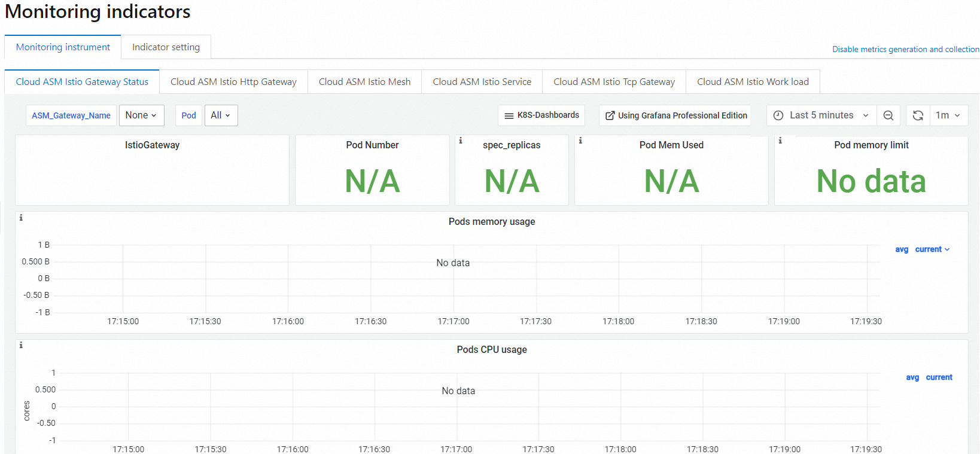Expand the ASM_Gateway_Name None dropdown
The width and height of the screenshot is (980, 454).
(x=142, y=115)
